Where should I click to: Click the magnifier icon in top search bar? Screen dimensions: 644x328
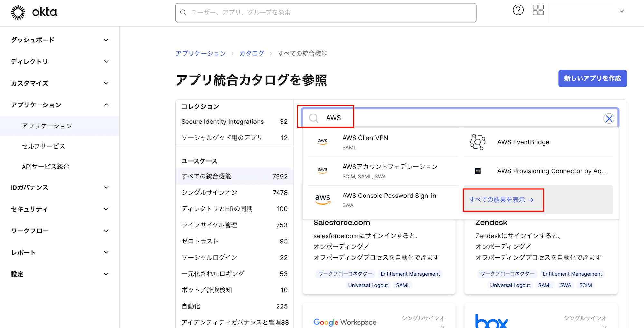point(183,13)
